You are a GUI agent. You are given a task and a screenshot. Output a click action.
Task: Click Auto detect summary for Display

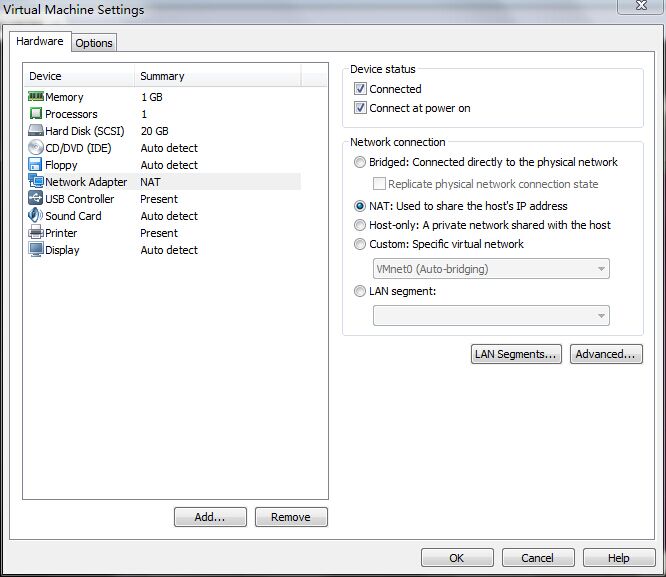pos(169,250)
